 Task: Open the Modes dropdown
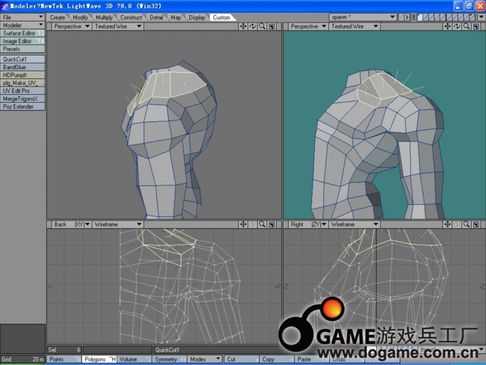pyautogui.click(x=204, y=359)
